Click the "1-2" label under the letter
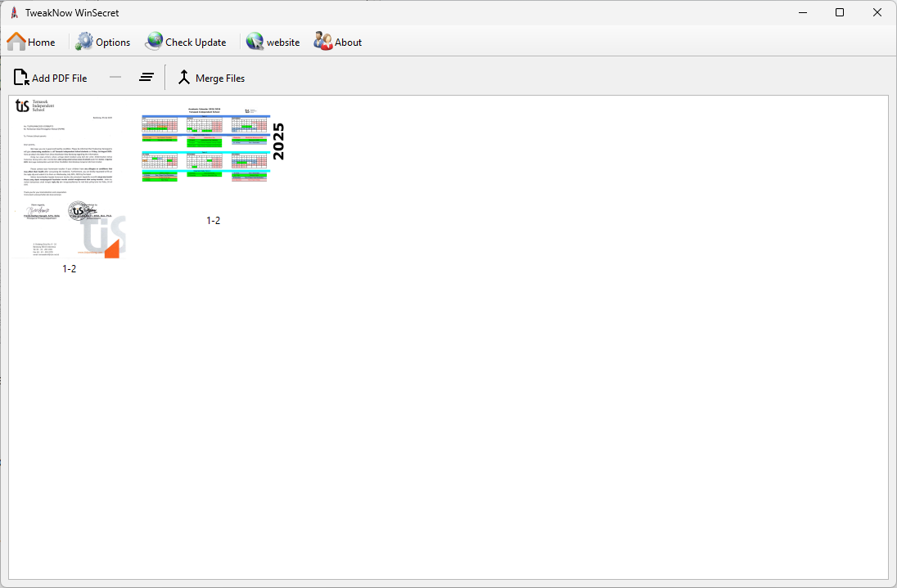The width and height of the screenshot is (897, 588). 70,268
